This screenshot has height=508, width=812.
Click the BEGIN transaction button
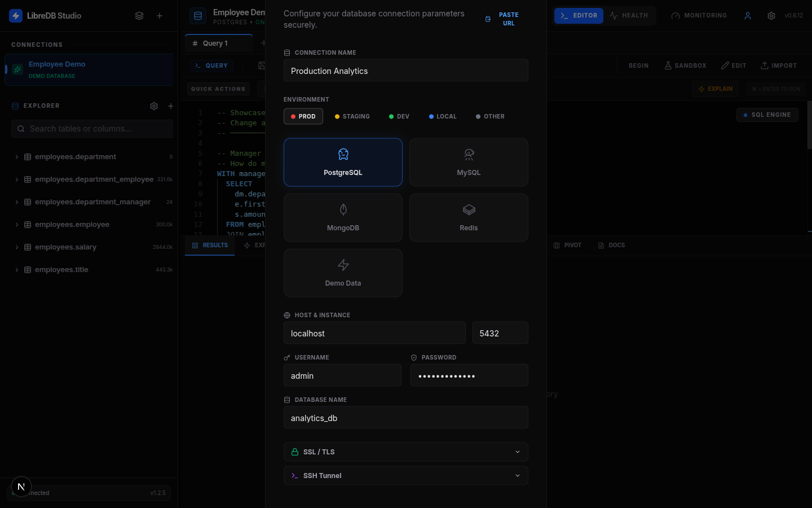(x=638, y=65)
